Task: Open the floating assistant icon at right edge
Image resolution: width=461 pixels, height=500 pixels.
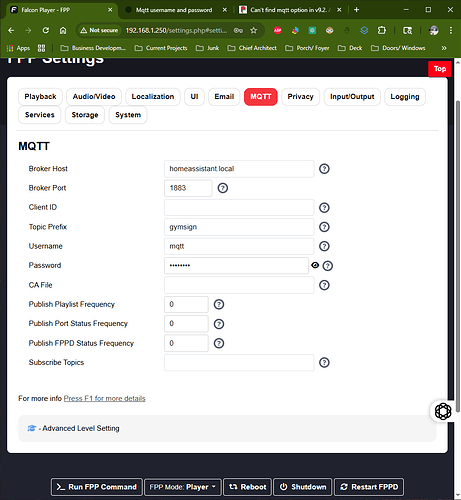Action: [x=443, y=411]
